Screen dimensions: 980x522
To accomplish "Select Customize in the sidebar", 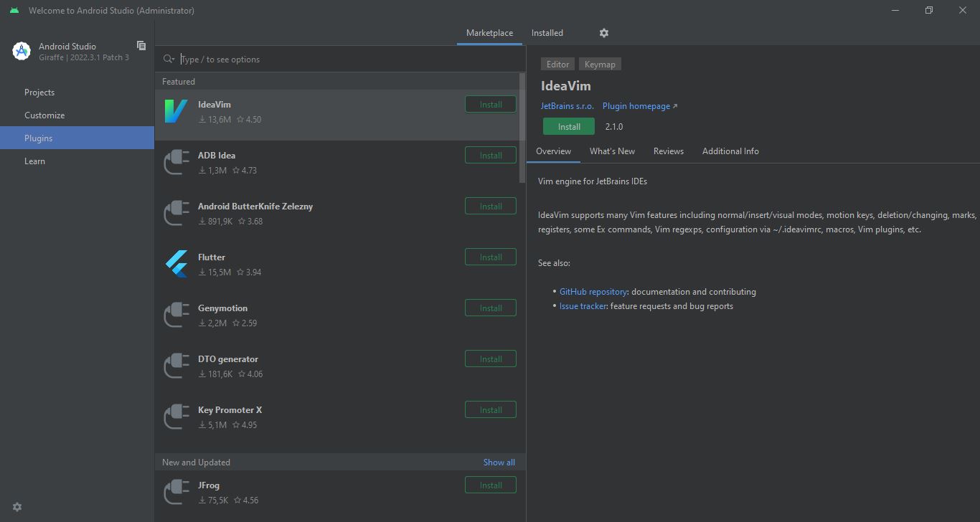I will (x=77, y=115).
